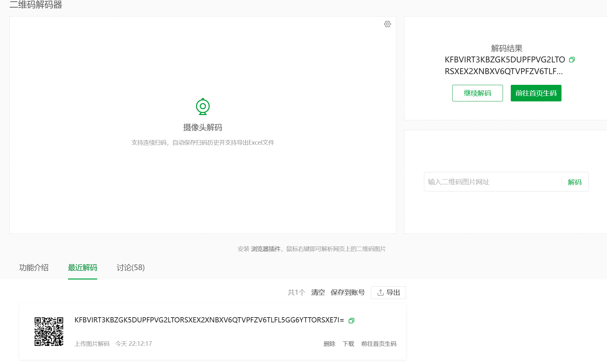The height and width of the screenshot is (364, 607).
Task: Click the 导出 export button
Action: pyautogui.click(x=389, y=292)
